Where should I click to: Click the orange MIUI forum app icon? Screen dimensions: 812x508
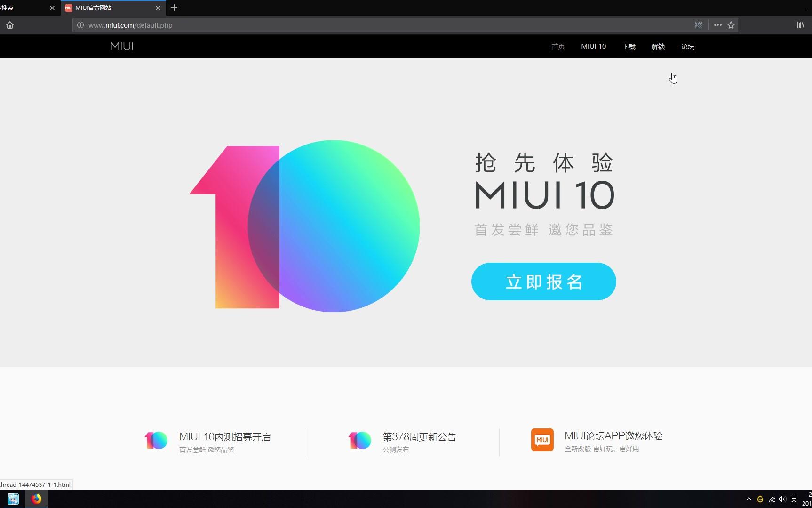[x=542, y=439]
